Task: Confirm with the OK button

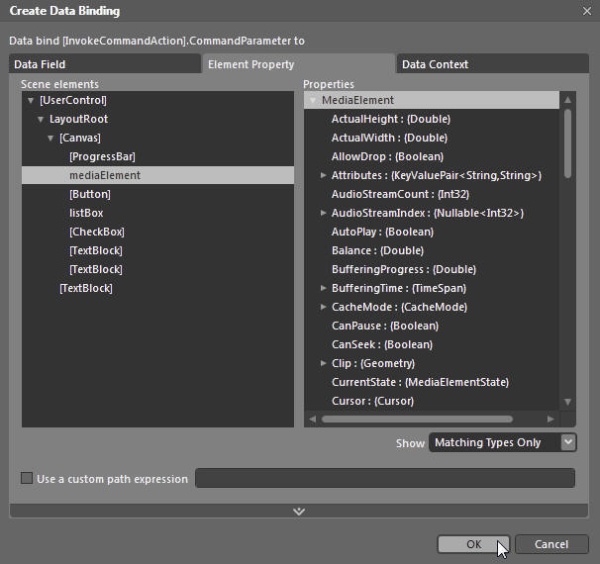Action: click(473, 544)
